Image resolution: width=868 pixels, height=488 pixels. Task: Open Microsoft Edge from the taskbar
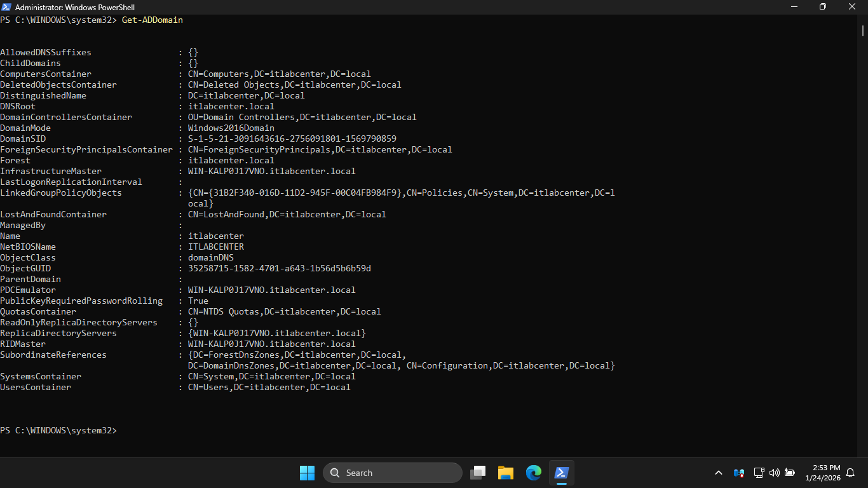point(534,473)
